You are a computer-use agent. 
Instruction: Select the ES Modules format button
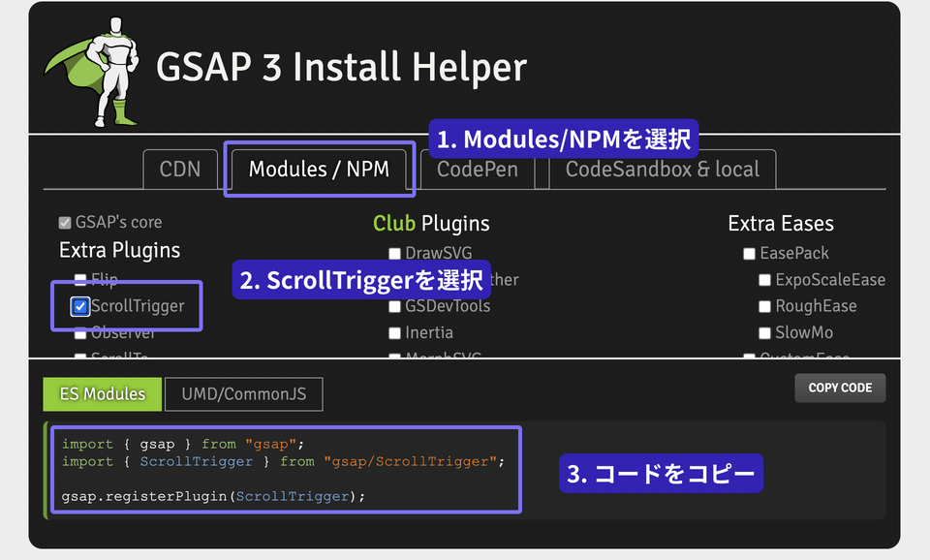click(102, 394)
